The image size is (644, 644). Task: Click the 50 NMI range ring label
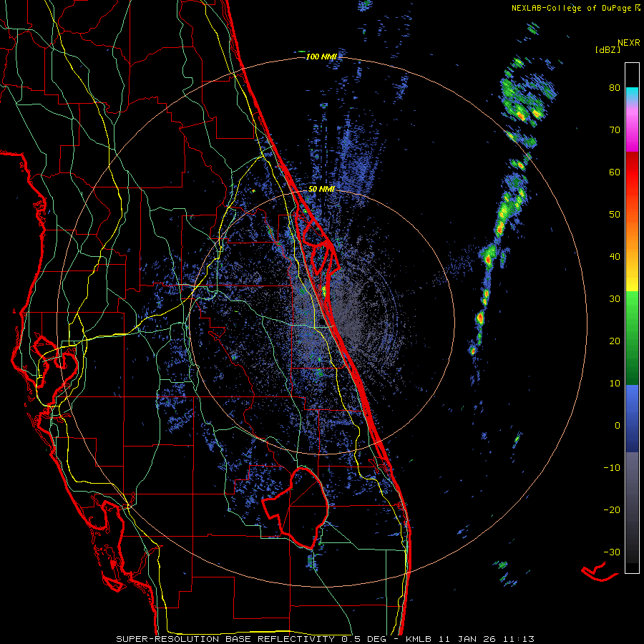[321, 189]
